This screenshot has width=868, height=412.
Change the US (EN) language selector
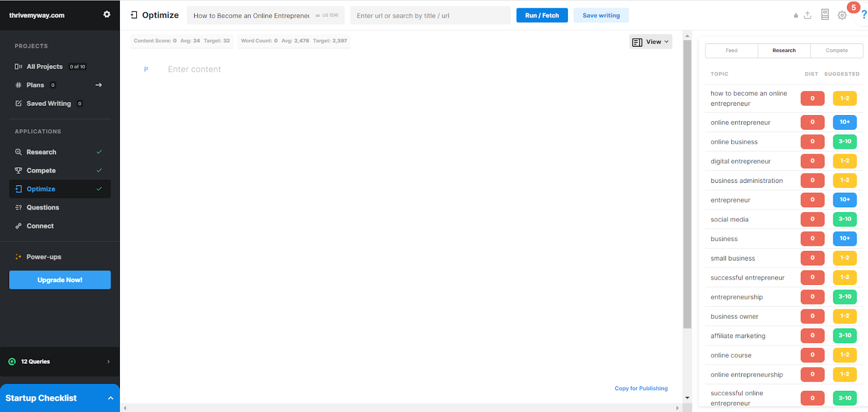pos(327,15)
